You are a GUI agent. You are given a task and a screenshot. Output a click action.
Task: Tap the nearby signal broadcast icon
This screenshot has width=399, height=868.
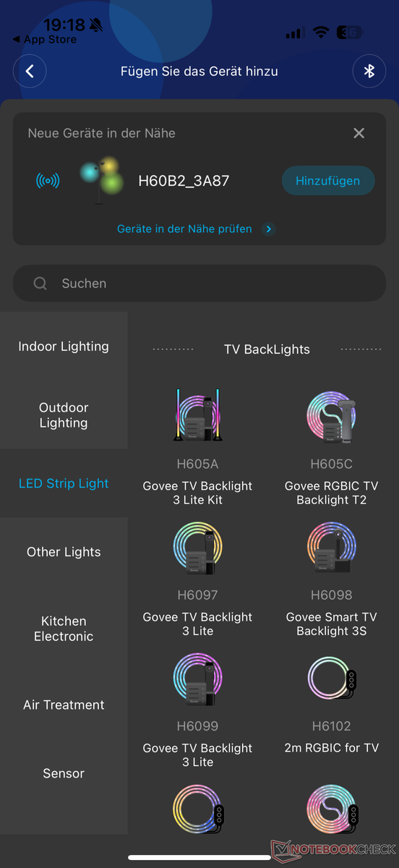click(48, 181)
